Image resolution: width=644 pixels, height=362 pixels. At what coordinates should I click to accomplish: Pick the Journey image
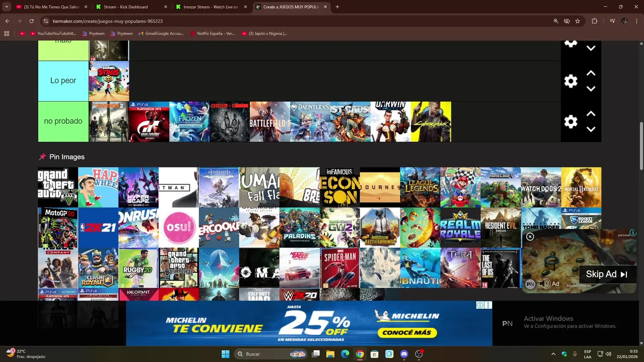pyautogui.click(x=380, y=188)
